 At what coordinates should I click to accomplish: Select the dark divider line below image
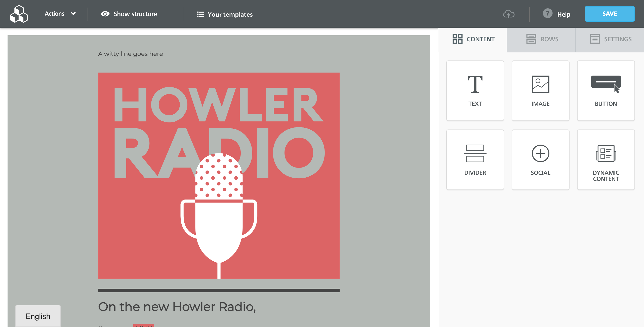[x=219, y=290]
